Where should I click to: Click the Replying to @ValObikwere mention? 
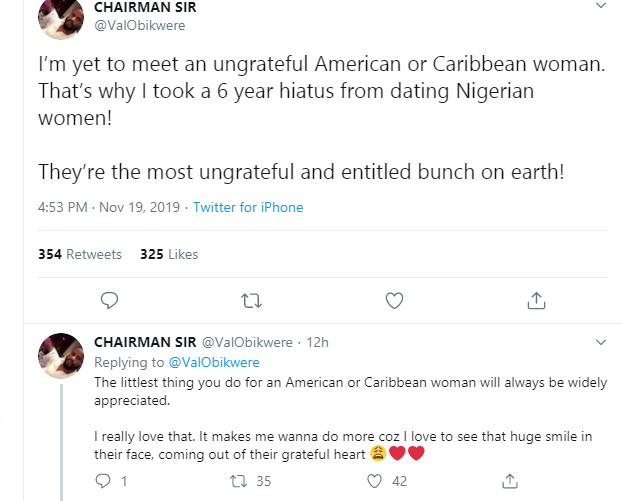point(217,362)
